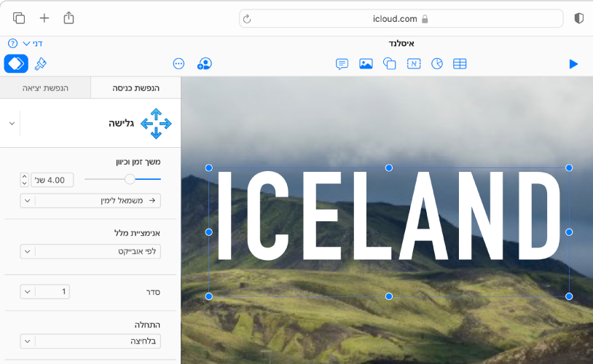Click the ICELAND text on the slide
The height and width of the screenshot is (364, 593).
(x=389, y=216)
